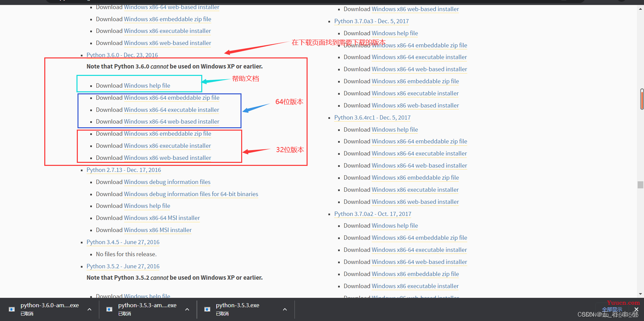
Task: Open the Python 3.6.4rc1 - Dec. 5, 2017 link
Action: click(372, 118)
